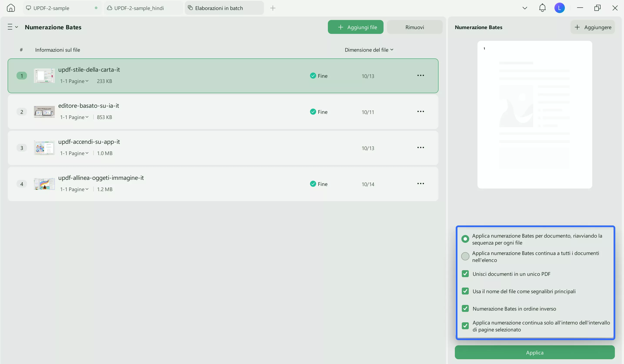Expand page range of editore-basato-su-ia-it
Image resolution: width=624 pixels, height=364 pixels.
74,117
